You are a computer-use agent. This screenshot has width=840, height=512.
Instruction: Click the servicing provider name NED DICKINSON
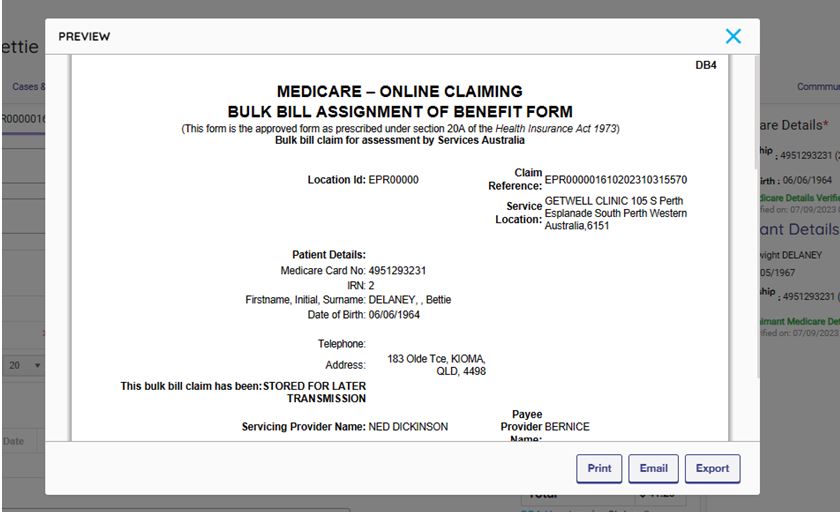click(x=408, y=427)
